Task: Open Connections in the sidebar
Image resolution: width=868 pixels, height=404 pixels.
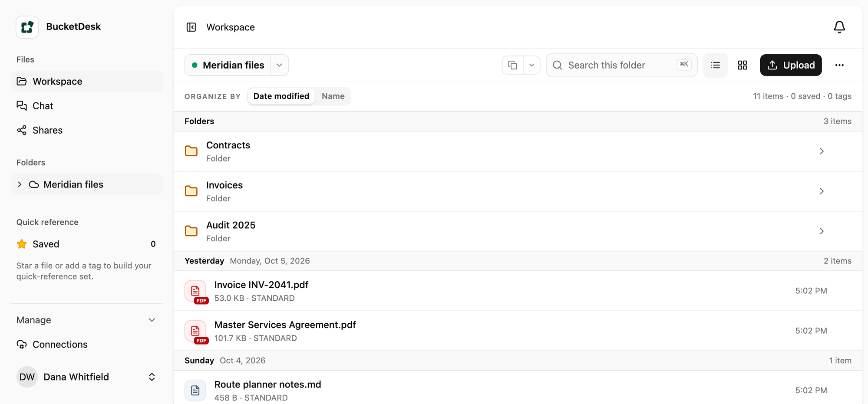Action: [87, 345]
